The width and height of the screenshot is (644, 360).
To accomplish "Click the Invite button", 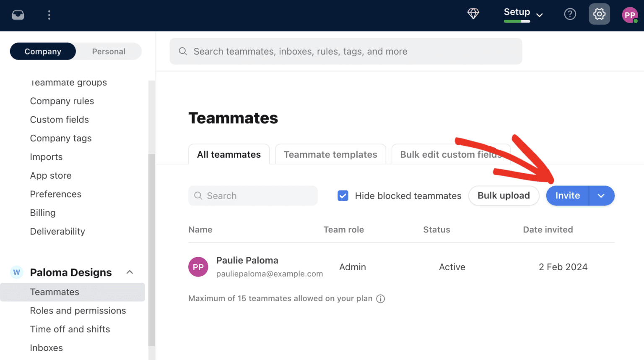I will pyautogui.click(x=567, y=196).
